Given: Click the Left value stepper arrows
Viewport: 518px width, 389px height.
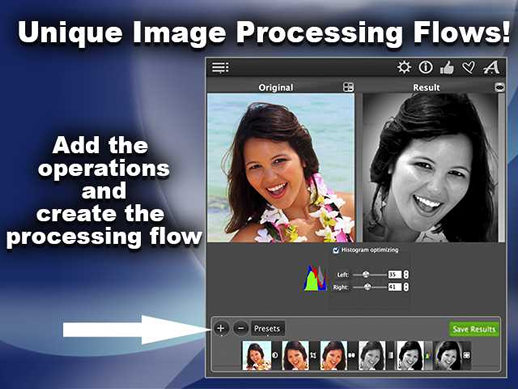Looking at the screenshot, I should pyautogui.click(x=406, y=275).
